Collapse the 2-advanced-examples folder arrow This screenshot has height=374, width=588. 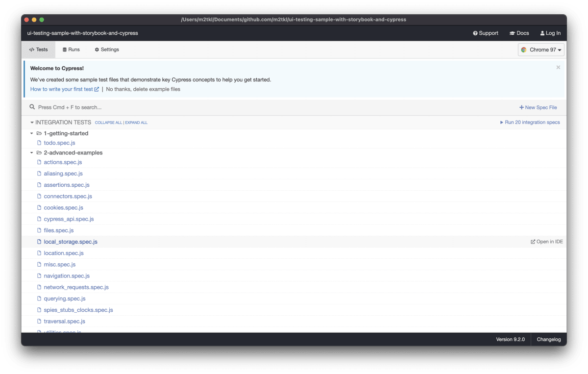point(32,153)
